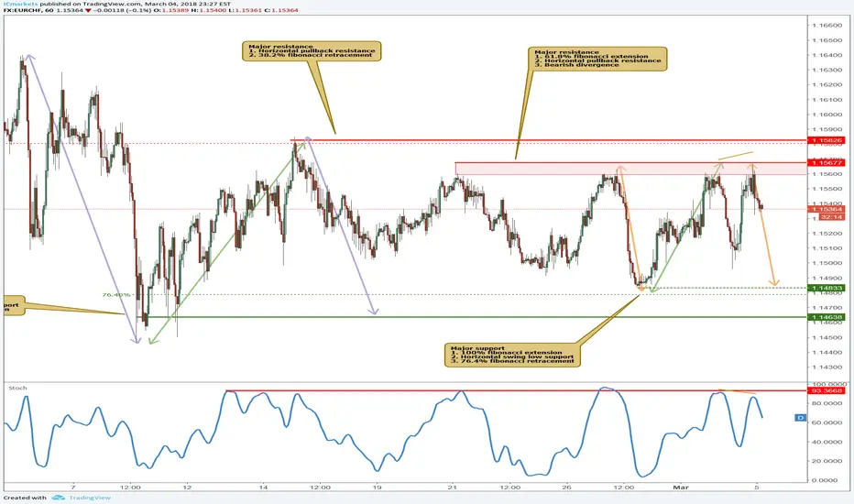This screenshot has height=504, width=854.
Task: Select the green 1.14638 price label
Action: [827, 316]
